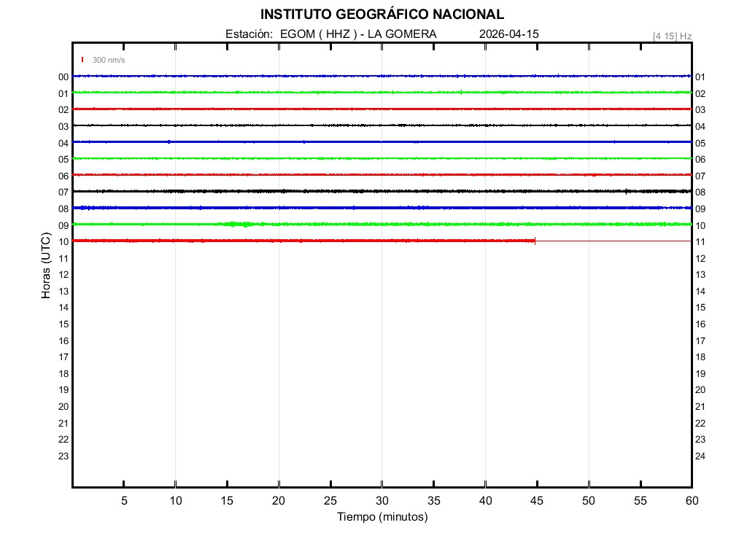747x560 pixels.
Task: Click the left-side hour label 23
Action: click(x=63, y=456)
